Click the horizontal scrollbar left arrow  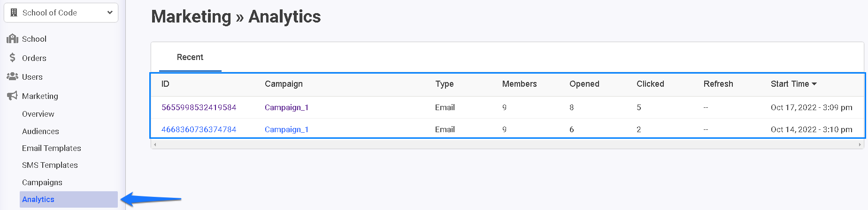155,144
